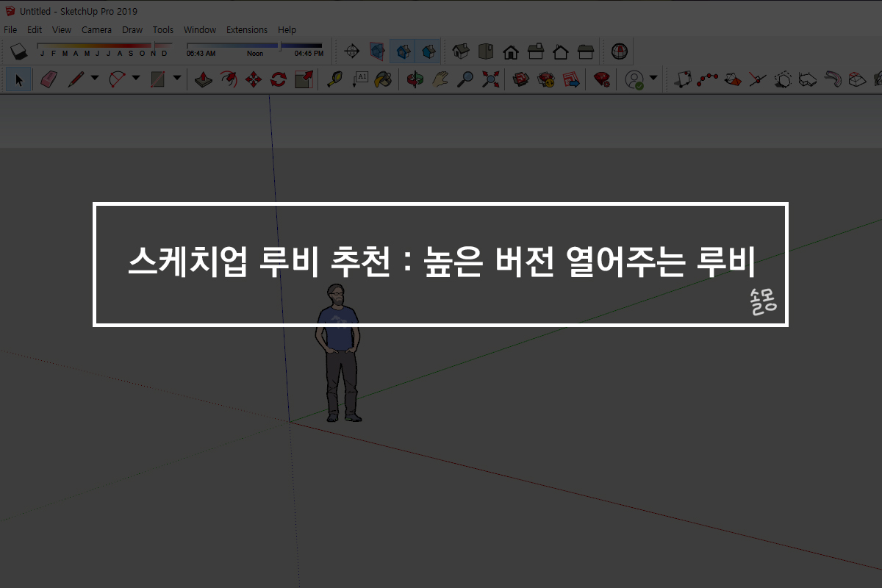Expand the Rectangle shapes dropdown arrow

(176, 77)
